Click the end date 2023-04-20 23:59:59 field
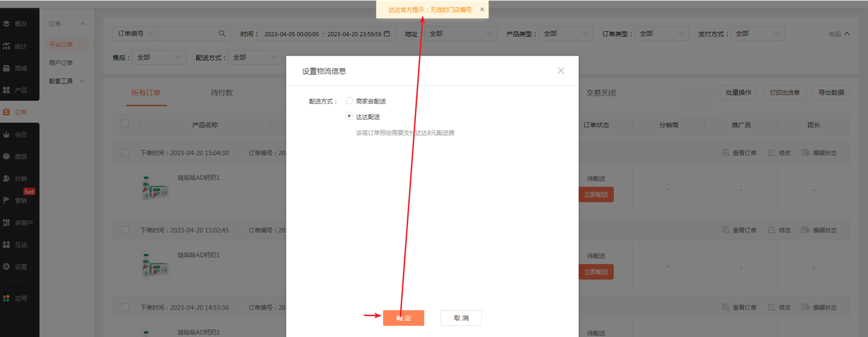The height and width of the screenshot is (337, 868). click(x=354, y=34)
